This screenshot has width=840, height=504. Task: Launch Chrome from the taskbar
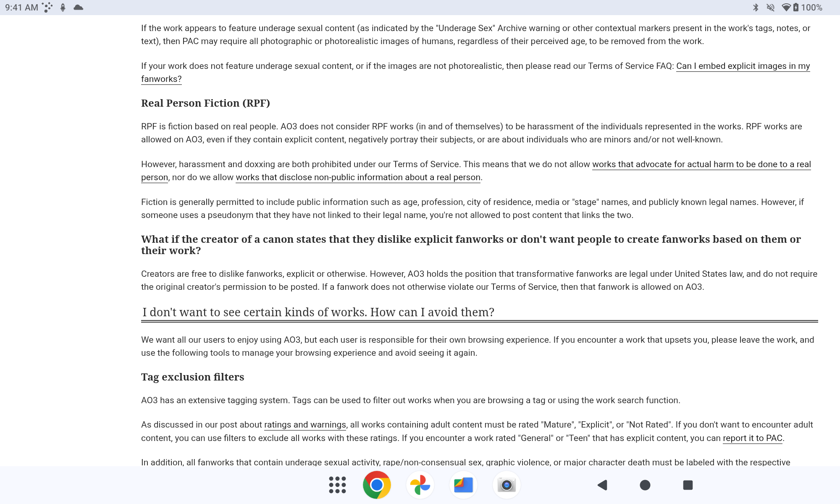tap(377, 485)
